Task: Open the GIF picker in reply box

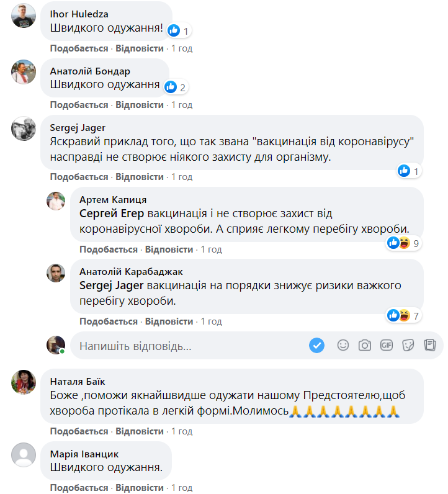Action: (387, 345)
